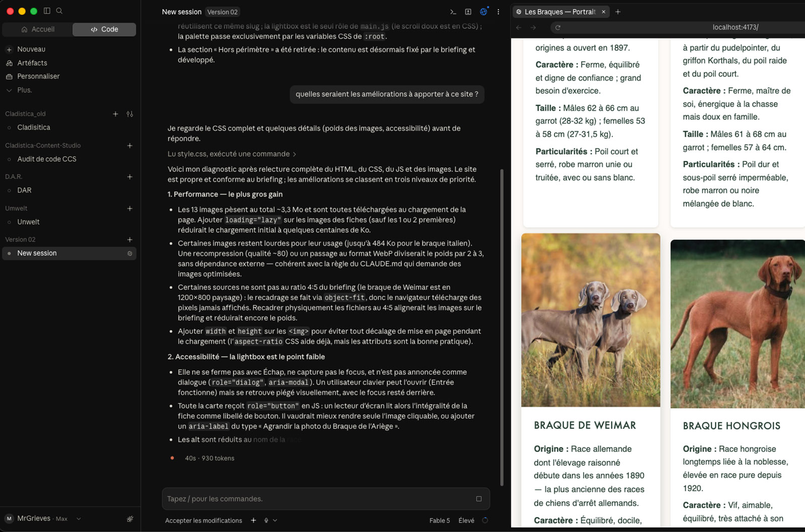Open Personnaliser in the sidebar
The image size is (805, 532).
tap(38, 76)
